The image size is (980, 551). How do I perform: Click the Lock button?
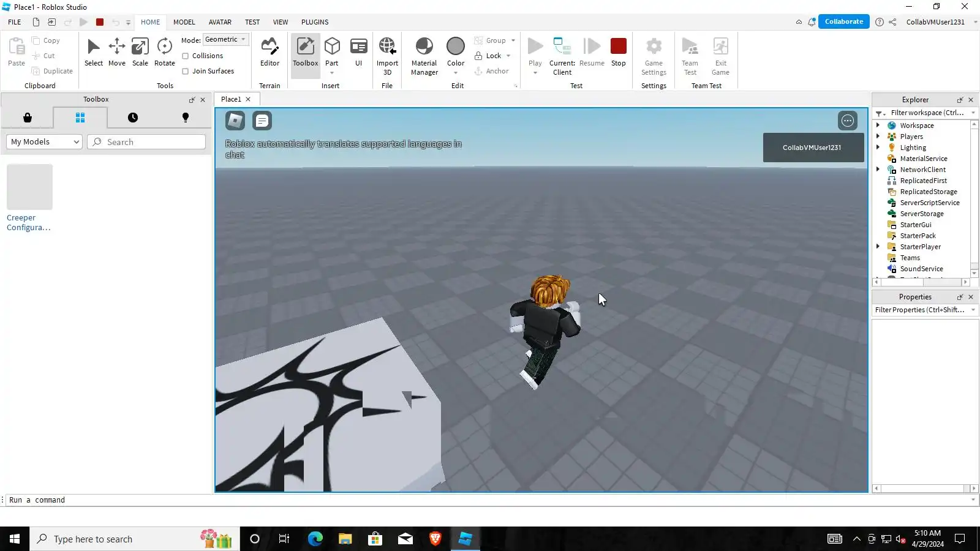[488, 56]
